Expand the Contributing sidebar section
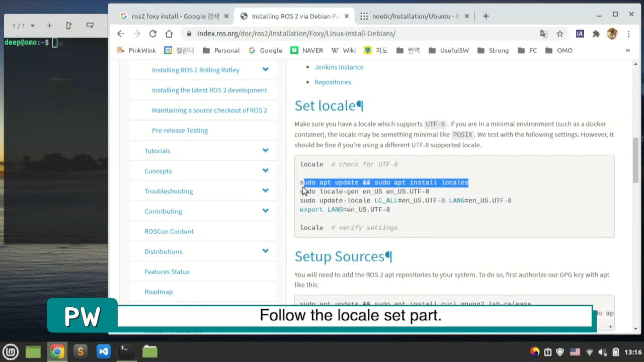The height and width of the screenshot is (362, 644). click(x=265, y=211)
